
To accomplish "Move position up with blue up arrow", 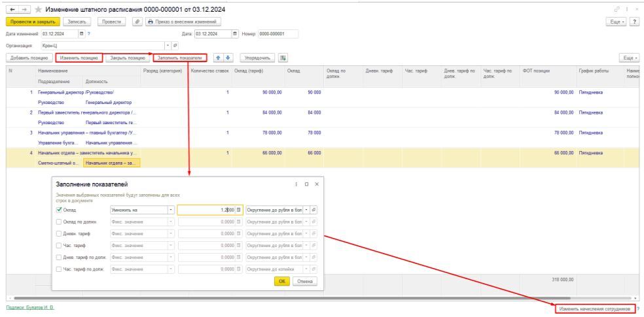I will (x=219, y=58).
